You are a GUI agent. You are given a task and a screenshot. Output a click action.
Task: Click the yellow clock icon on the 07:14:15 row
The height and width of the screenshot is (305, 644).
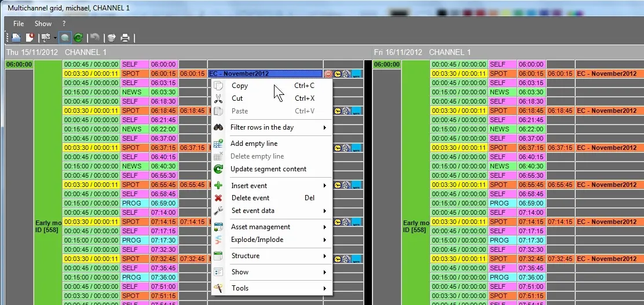click(338, 222)
